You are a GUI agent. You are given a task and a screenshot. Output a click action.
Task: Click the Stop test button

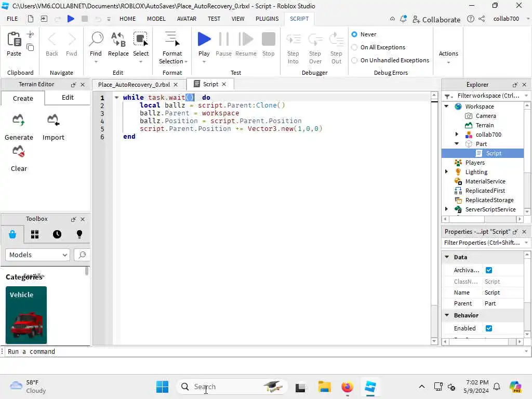(x=269, y=39)
